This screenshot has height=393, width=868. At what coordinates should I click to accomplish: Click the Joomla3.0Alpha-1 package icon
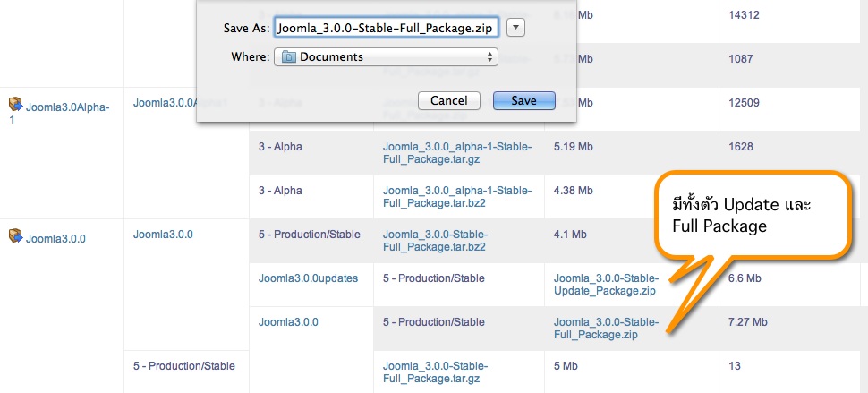(x=15, y=104)
